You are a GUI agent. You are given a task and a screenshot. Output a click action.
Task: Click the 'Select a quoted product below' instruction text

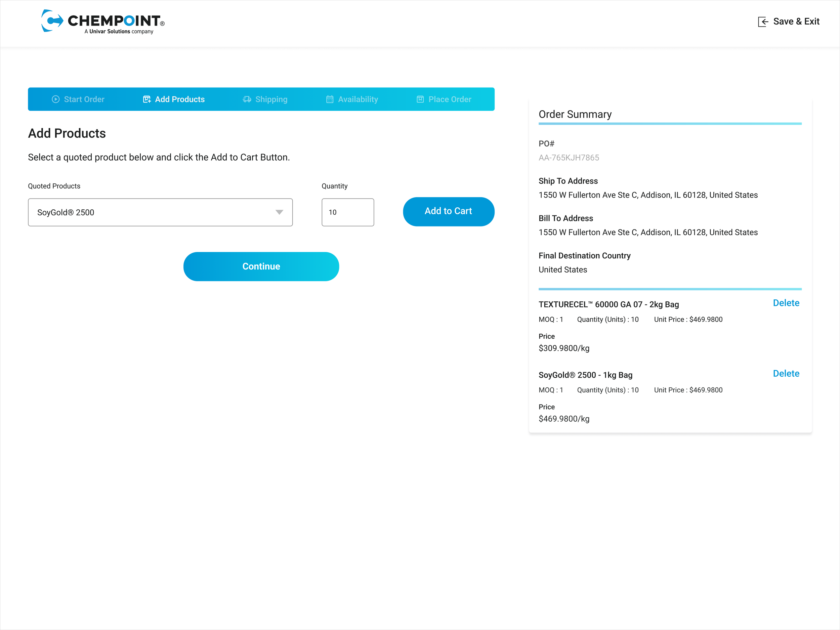click(x=159, y=157)
